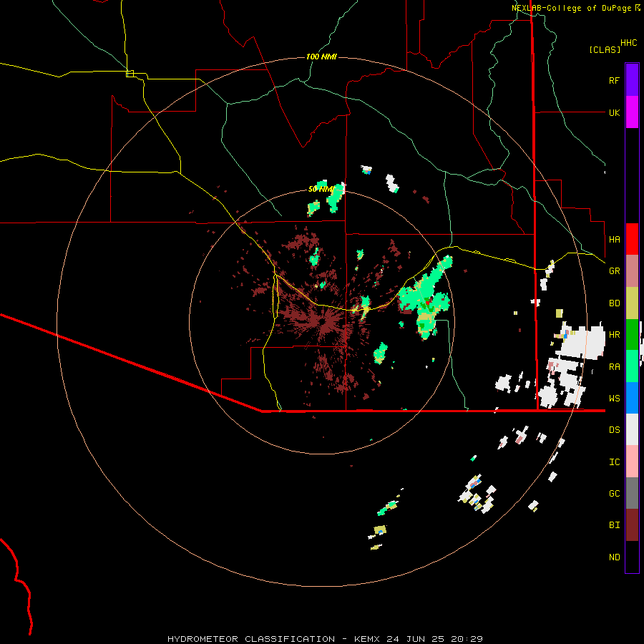644x644 pixels.
Task: Click the gray GC legend swatch
Action: pos(632,493)
